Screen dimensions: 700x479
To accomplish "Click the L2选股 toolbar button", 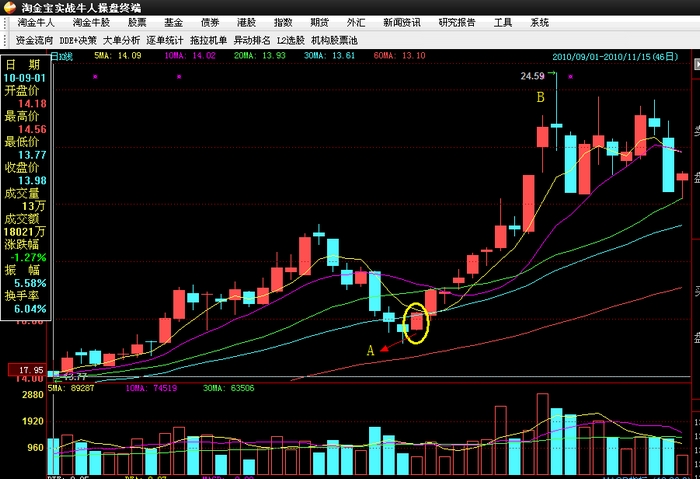I will point(291,40).
